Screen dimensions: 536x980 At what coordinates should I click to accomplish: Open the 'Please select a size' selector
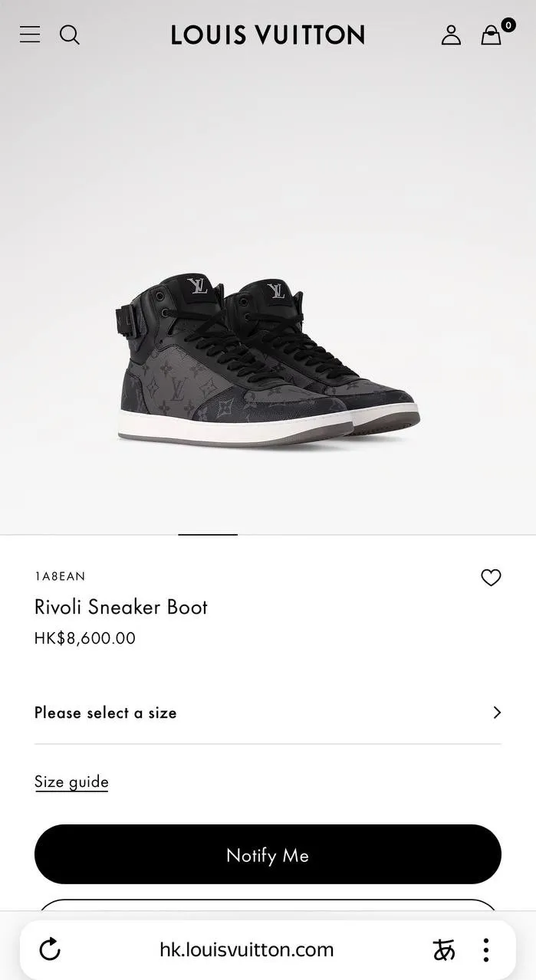pos(106,713)
